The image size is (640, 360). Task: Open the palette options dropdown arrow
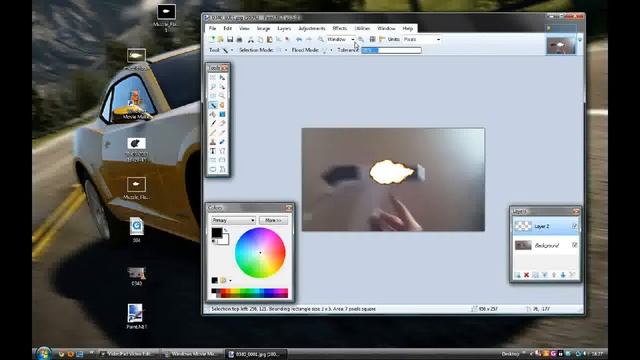pyautogui.click(x=230, y=280)
